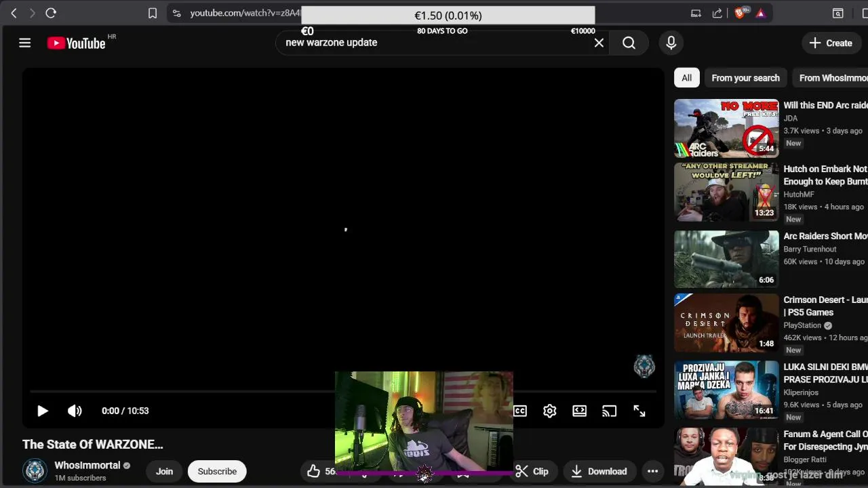Go to the YouTube home logo

pos(77,43)
